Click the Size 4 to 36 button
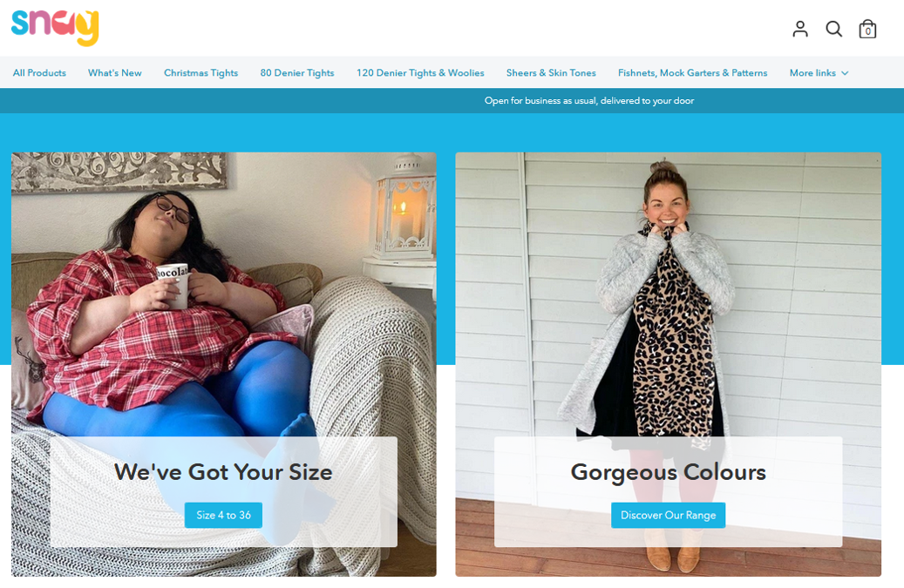904x588 pixels. click(x=223, y=515)
